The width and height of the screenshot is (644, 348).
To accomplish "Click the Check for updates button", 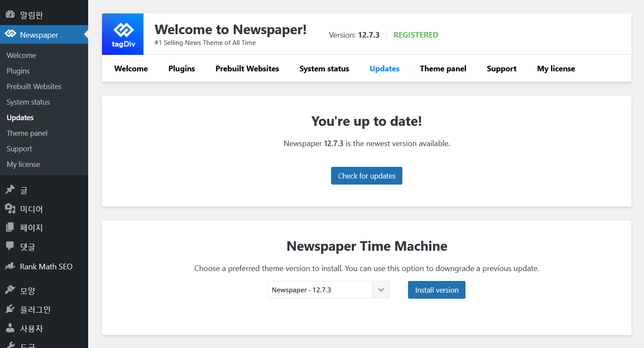I will pos(367,176).
